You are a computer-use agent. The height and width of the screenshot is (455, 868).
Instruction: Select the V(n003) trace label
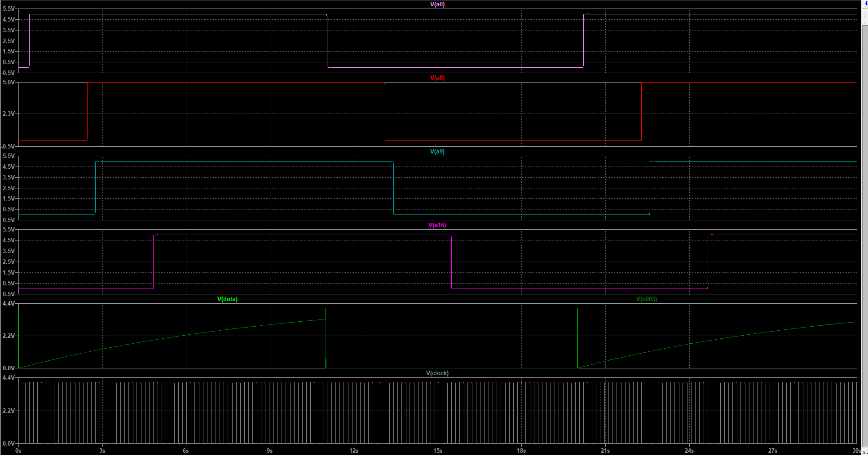(x=646, y=299)
